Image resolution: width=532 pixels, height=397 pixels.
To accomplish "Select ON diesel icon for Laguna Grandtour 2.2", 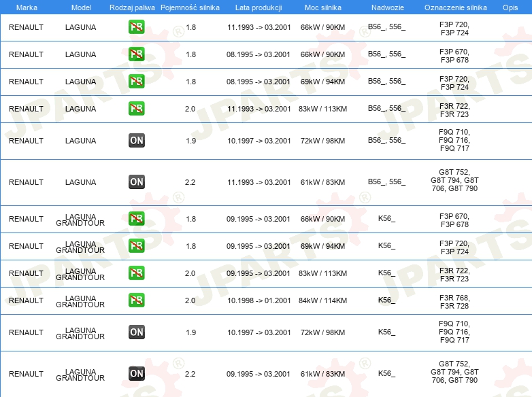I will coord(136,373).
